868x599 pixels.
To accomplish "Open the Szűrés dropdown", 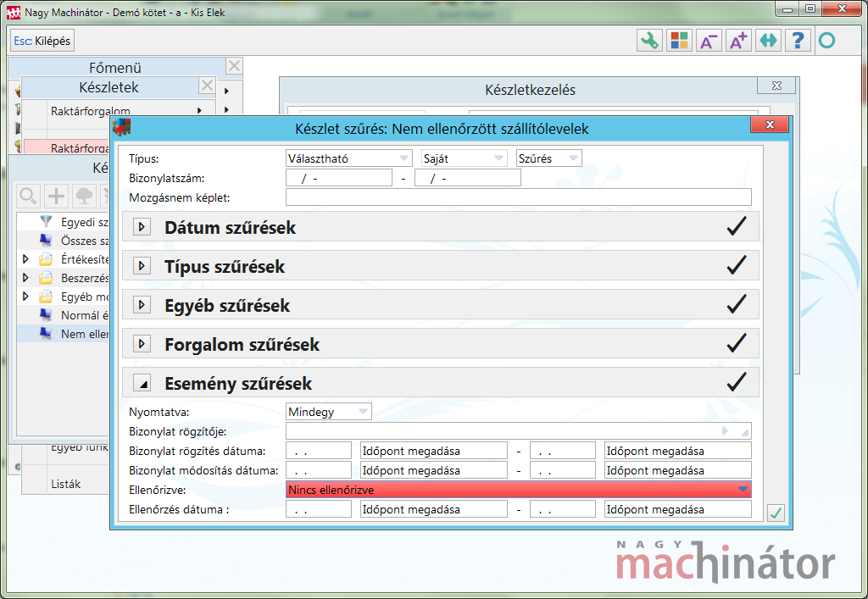I will 548,158.
